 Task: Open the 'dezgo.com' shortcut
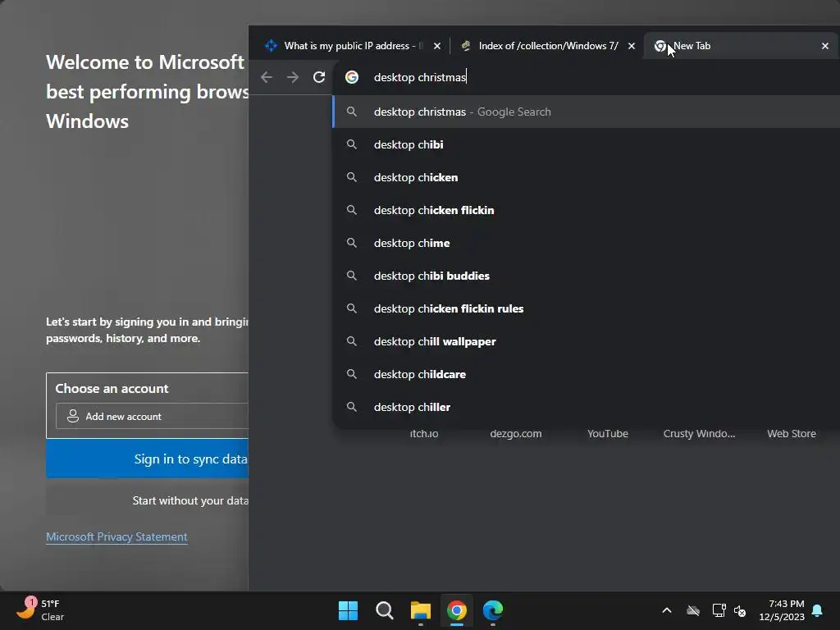click(516, 433)
